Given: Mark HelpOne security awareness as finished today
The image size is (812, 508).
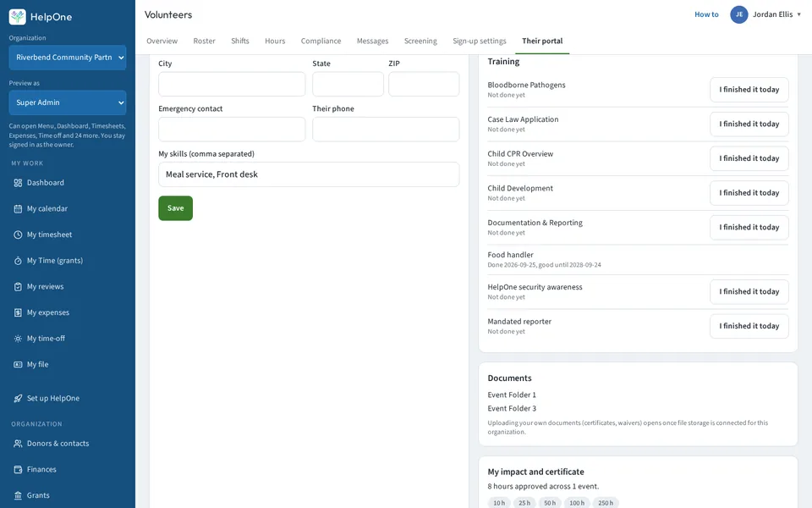Looking at the screenshot, I should [x=749, y=292].
